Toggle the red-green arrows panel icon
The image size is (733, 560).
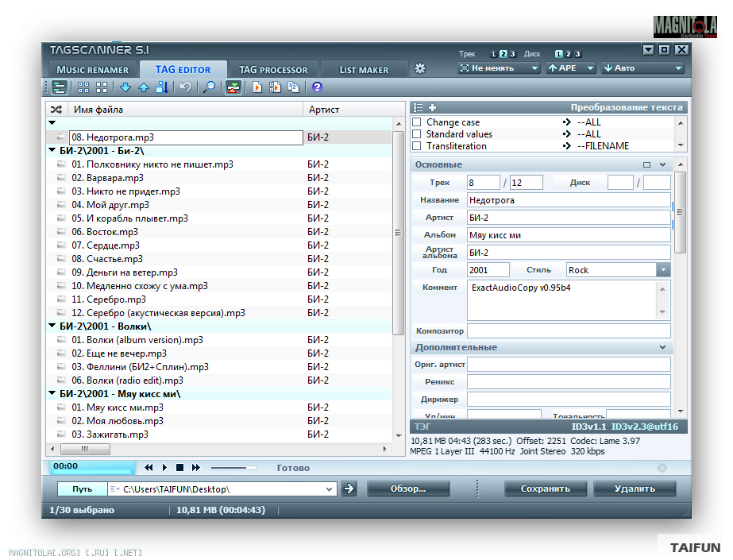(233, 87)
